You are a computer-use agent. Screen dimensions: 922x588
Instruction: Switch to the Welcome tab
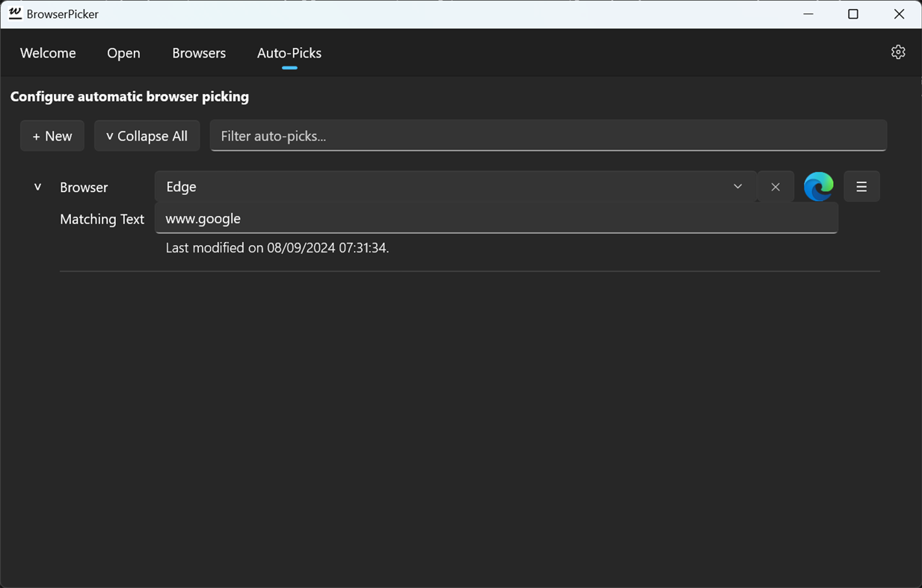coord(48,53)
